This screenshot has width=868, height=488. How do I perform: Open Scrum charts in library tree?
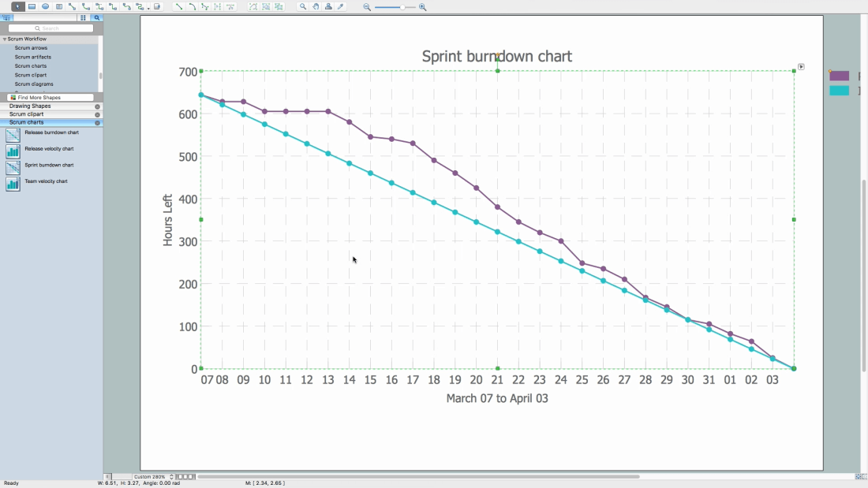click(x=31, y=66)
